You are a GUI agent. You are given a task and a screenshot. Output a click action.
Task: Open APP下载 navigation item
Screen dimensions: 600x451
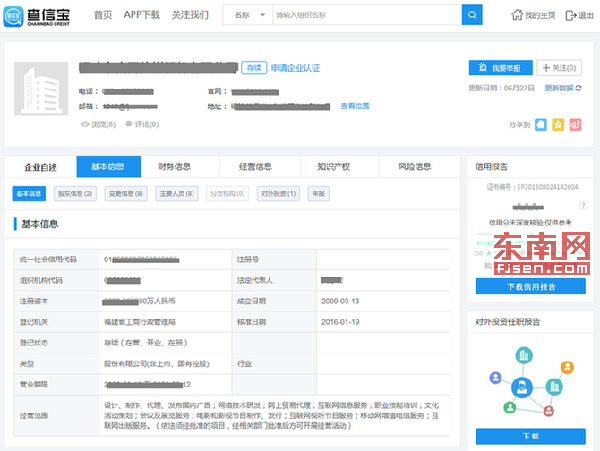pos(142,15)
